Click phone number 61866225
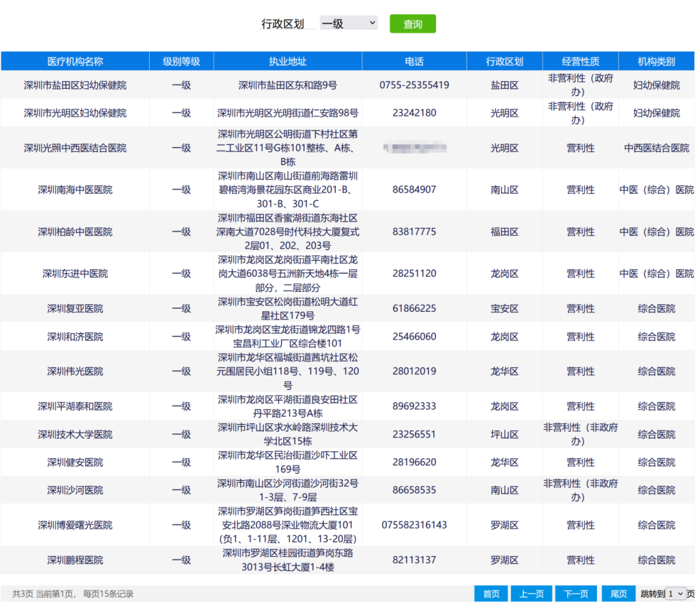The image size is (700, 608). pos(414,309)
